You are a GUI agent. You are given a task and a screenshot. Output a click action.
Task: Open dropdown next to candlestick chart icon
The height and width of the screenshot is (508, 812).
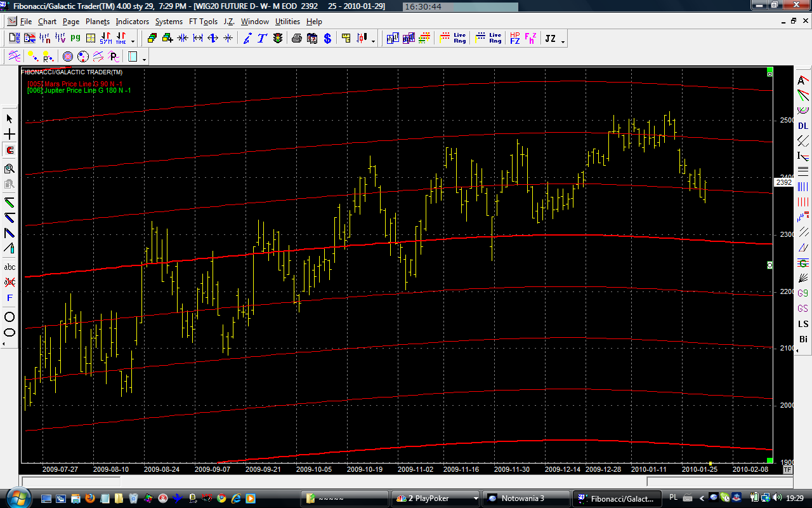(x=373, y=41)
